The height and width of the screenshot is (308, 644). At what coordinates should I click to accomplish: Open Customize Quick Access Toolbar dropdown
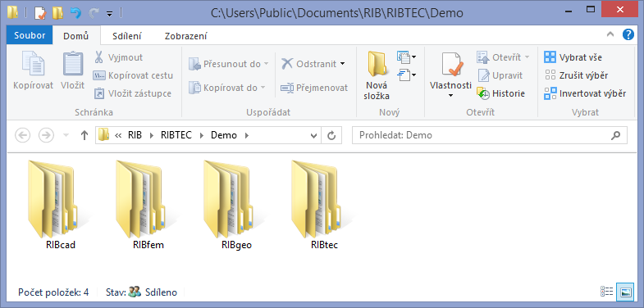pos(110,14)
